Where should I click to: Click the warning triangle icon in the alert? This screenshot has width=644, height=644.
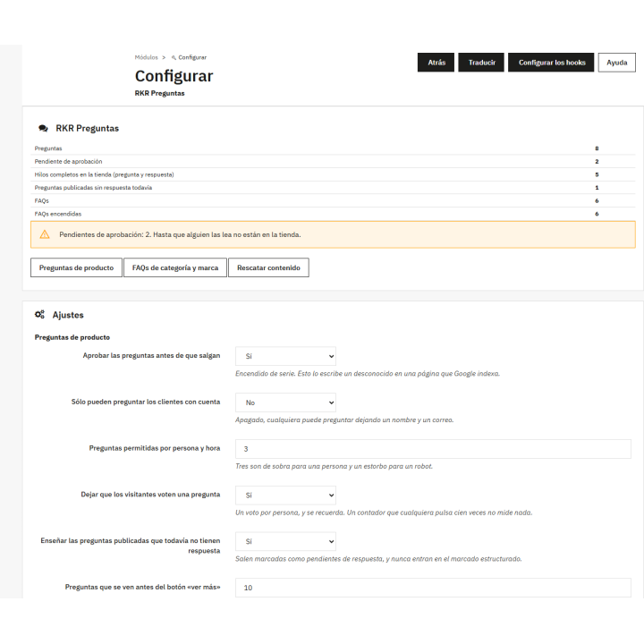[x=45, y=234]
